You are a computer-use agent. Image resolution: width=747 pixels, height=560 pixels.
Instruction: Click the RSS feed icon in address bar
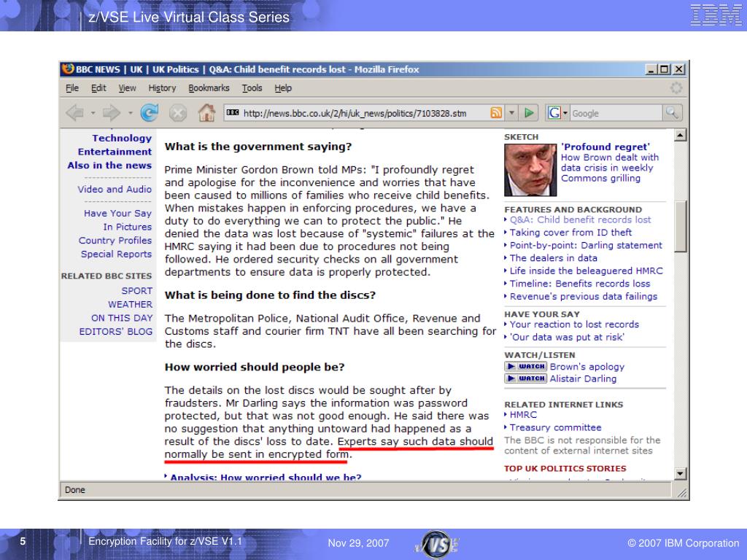pos(496,113)
